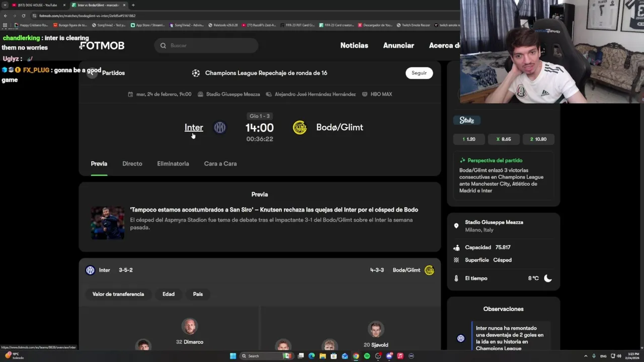Click the Inter crest next to the score time

pyautogui.click(x=220, y=128)
